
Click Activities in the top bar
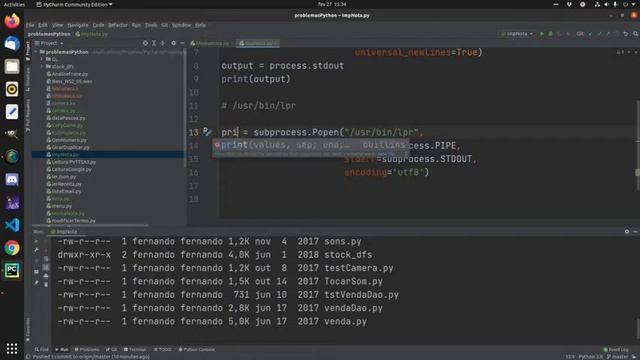[x=14, y=4]
